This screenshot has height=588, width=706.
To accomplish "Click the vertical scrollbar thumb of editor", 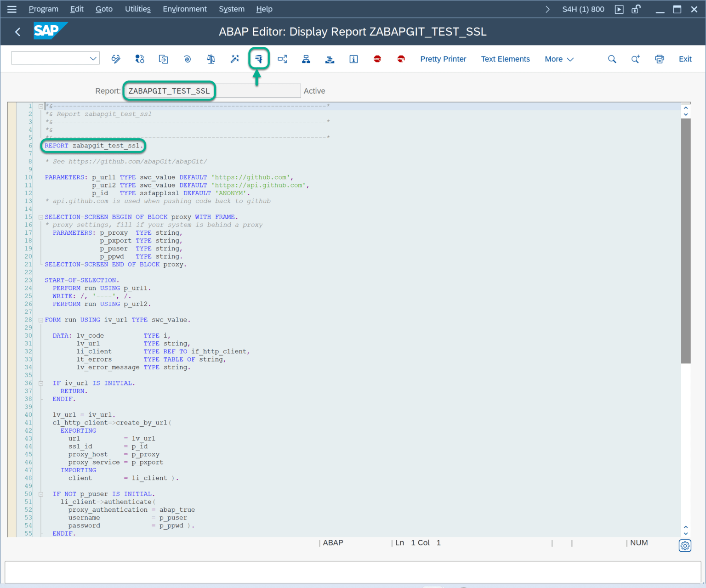I will [685, 241].
